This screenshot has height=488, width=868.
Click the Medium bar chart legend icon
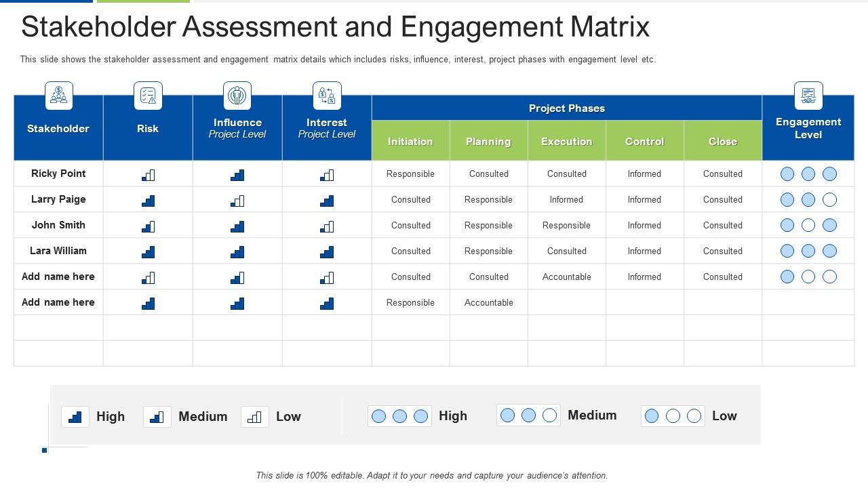[157, 417]
